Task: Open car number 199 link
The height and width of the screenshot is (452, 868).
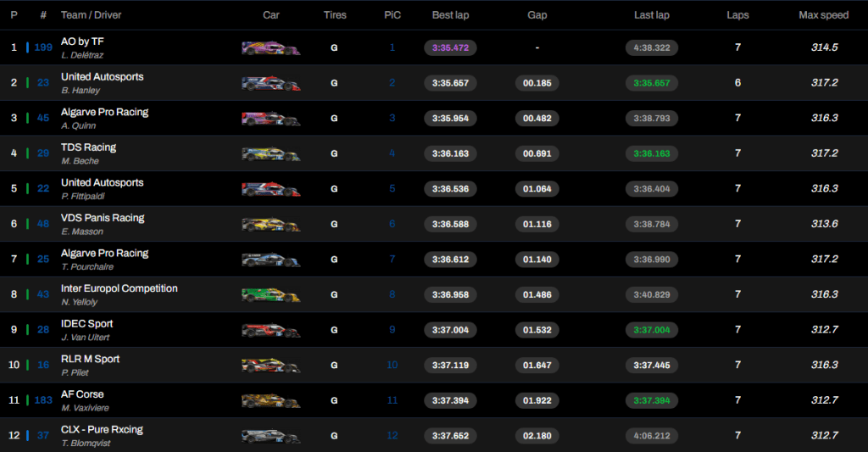Action: (x=43, y=47)
